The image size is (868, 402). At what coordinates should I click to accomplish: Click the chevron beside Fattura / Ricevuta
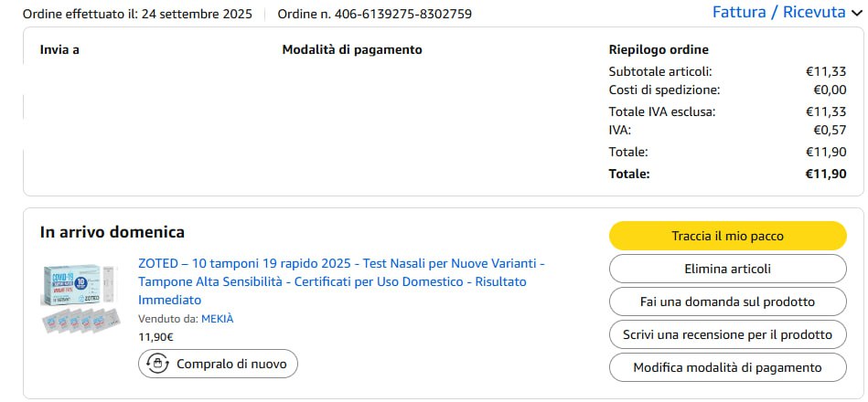tap(855, 13)
